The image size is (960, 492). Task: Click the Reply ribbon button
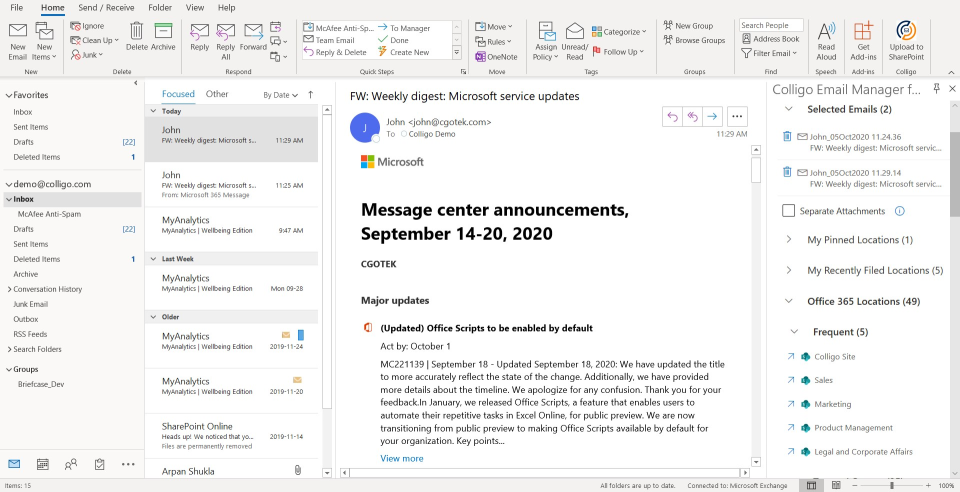coord(200,37)
